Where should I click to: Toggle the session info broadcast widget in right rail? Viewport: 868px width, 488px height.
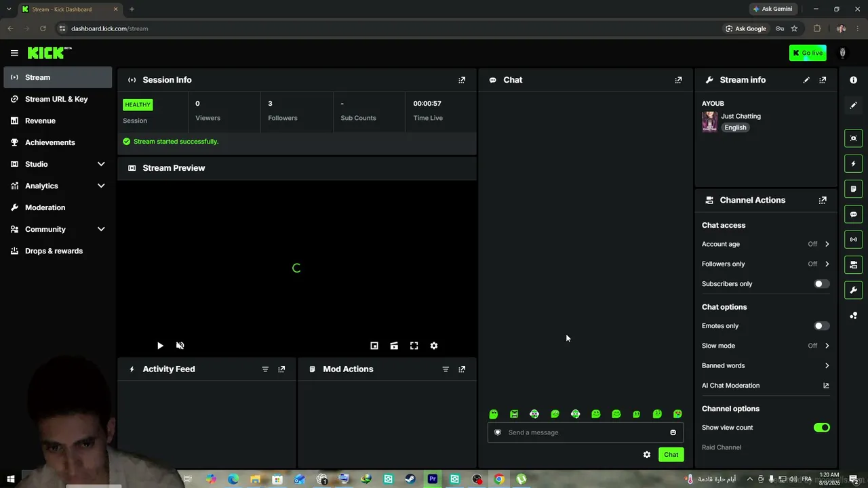(x=853, y=239)
